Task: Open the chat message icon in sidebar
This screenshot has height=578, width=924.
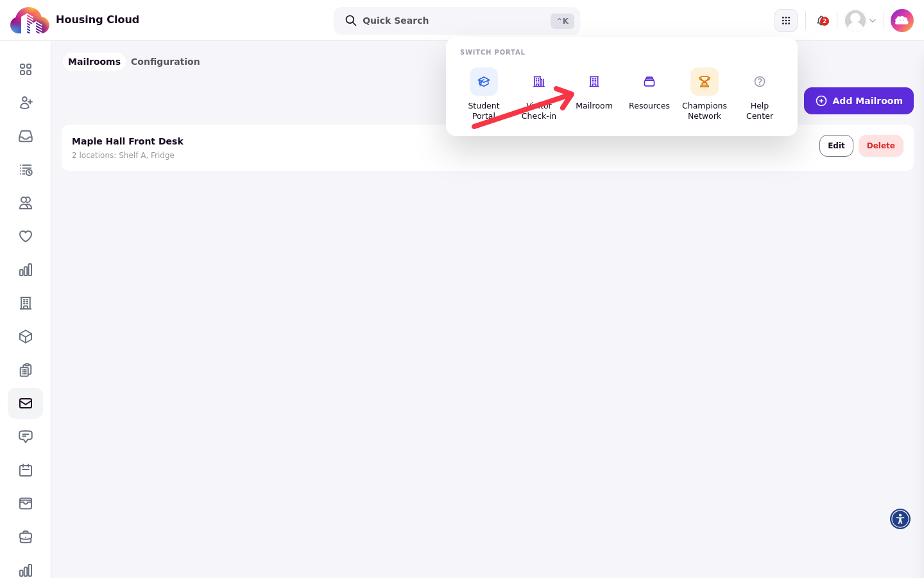Action: (26, 437)
